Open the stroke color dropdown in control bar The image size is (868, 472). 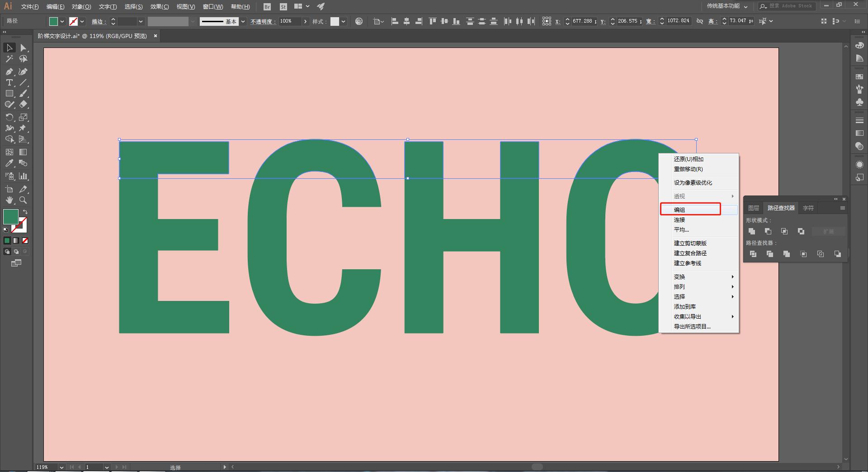(x=82, y=21)
